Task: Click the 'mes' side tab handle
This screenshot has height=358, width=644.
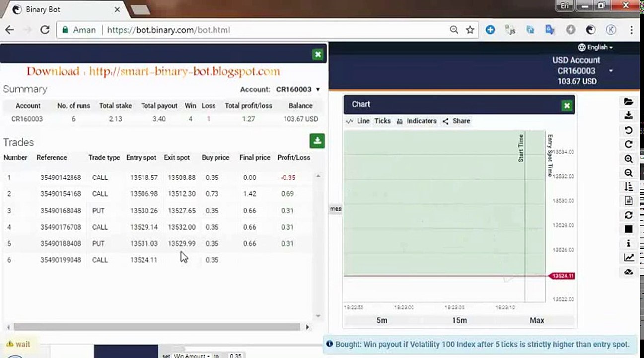Action: 336,209
